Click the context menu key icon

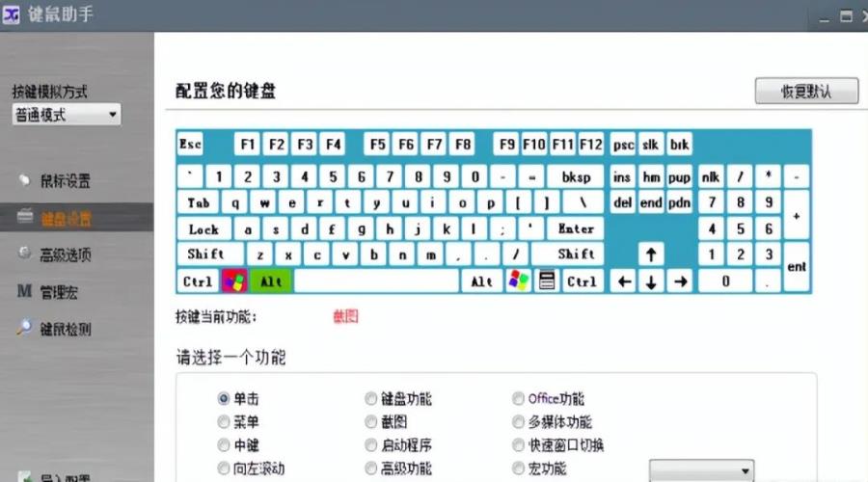[x=548, y=281]
